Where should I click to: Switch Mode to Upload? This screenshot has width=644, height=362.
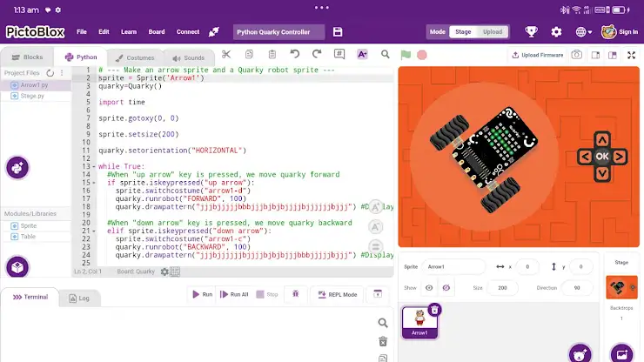tap(493, 31)
